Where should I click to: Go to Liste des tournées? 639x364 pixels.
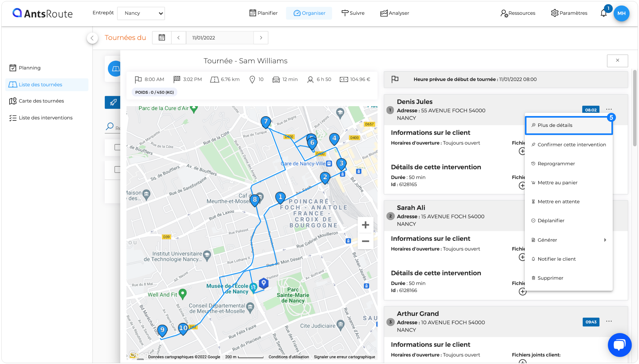pos(47,85)
